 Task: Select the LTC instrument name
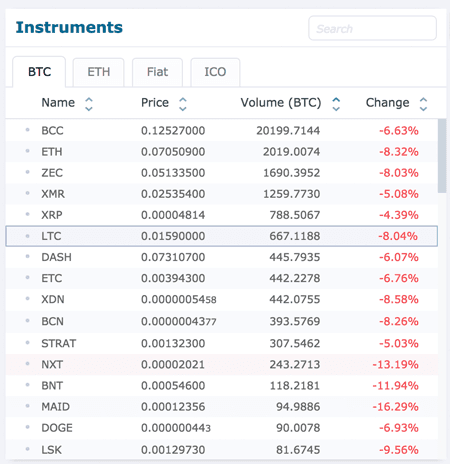pos(51,236)
